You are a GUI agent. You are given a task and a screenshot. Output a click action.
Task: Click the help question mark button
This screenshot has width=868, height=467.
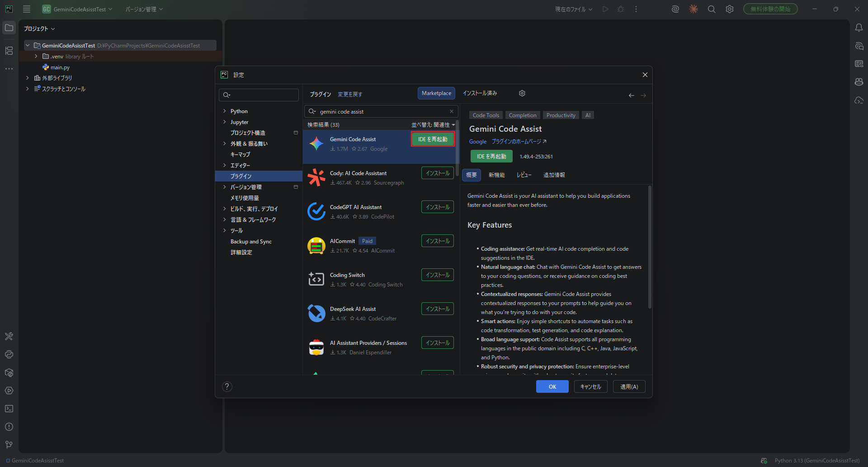pos(227,386)
